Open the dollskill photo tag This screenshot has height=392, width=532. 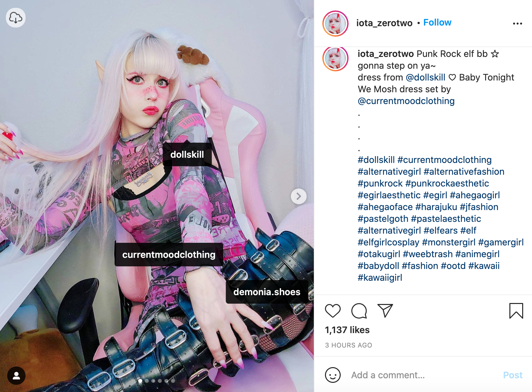click(187, 154)
